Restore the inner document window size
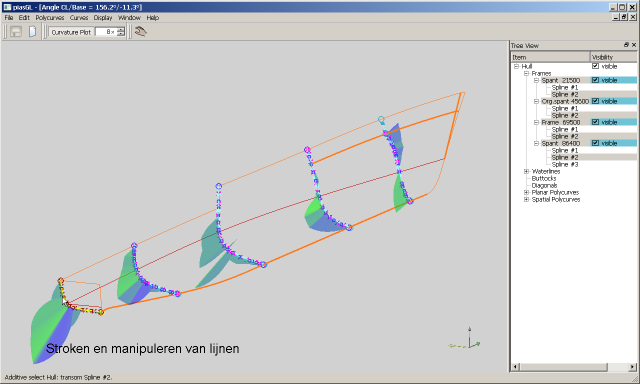This screenshot has width=640, height=384. pyautogui.click(x=624, y=17)
